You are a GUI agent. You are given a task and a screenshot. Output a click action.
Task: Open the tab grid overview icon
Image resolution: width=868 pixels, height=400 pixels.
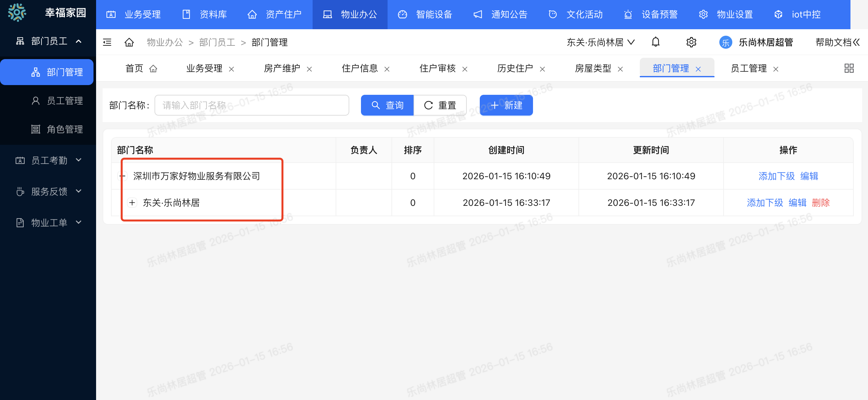[849, 69]
